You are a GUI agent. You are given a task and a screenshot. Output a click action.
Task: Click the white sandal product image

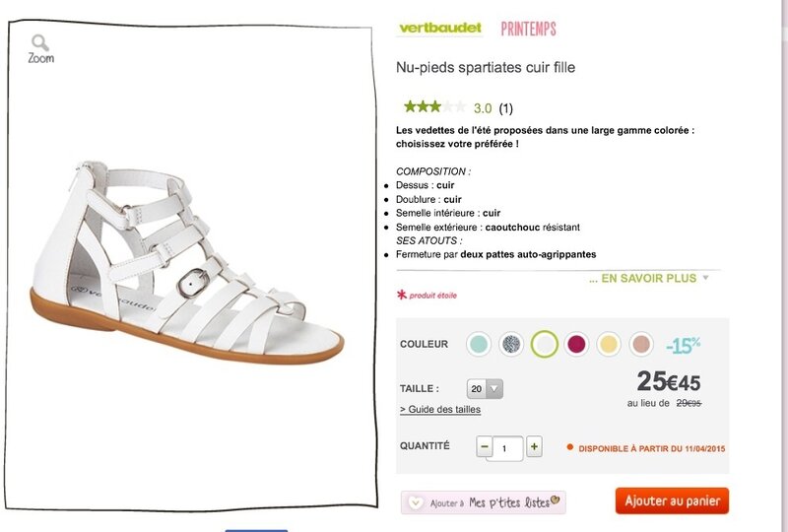pyautogui.click(x=187, y=261)
